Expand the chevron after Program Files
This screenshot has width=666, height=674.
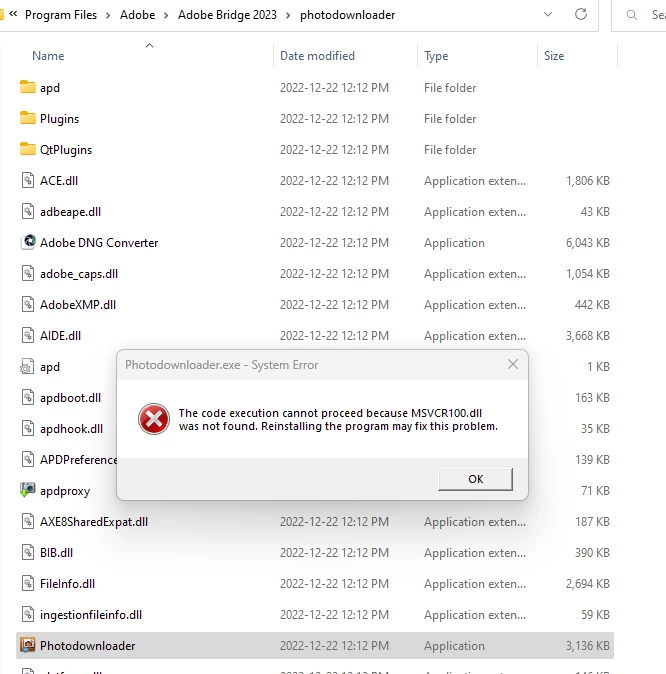[x=108, y=15]
